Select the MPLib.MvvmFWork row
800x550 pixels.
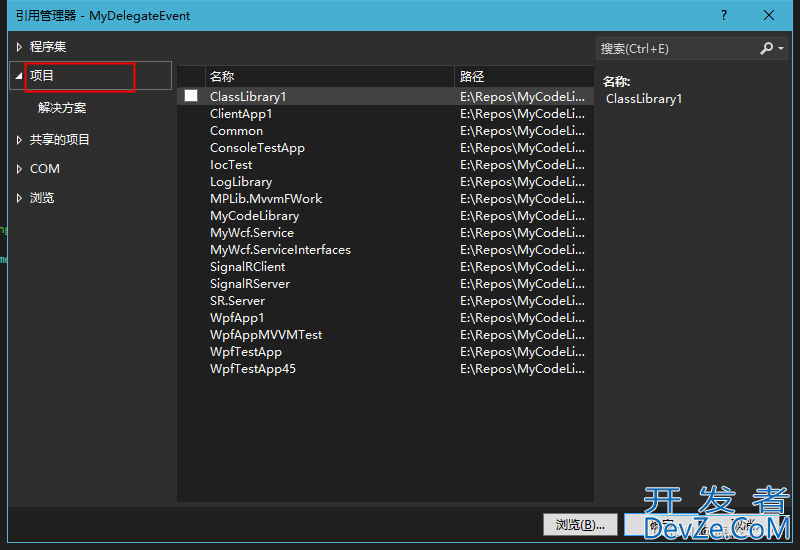tap(386, 198)
